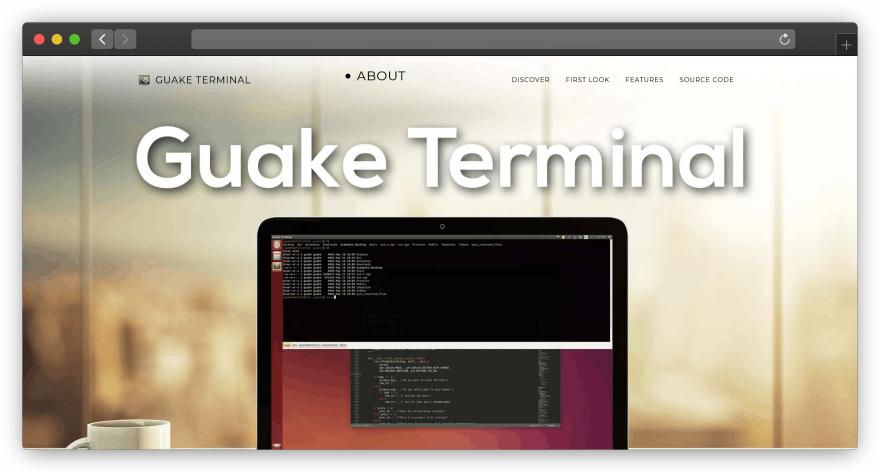Open a new tab with plus button
The width and height of the screenshot is (880, 472).
[x=846, y=45]
